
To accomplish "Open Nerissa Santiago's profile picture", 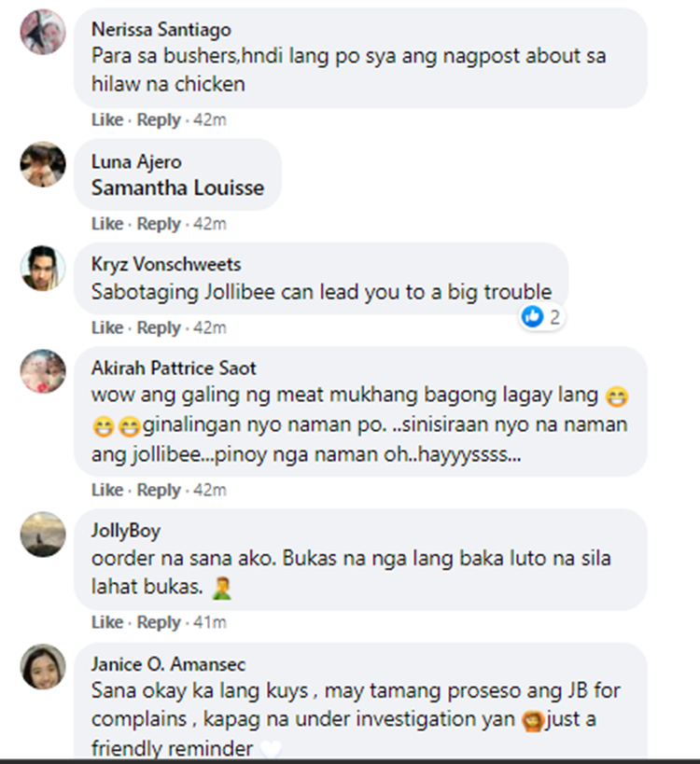I will click(x=43, y=32).
